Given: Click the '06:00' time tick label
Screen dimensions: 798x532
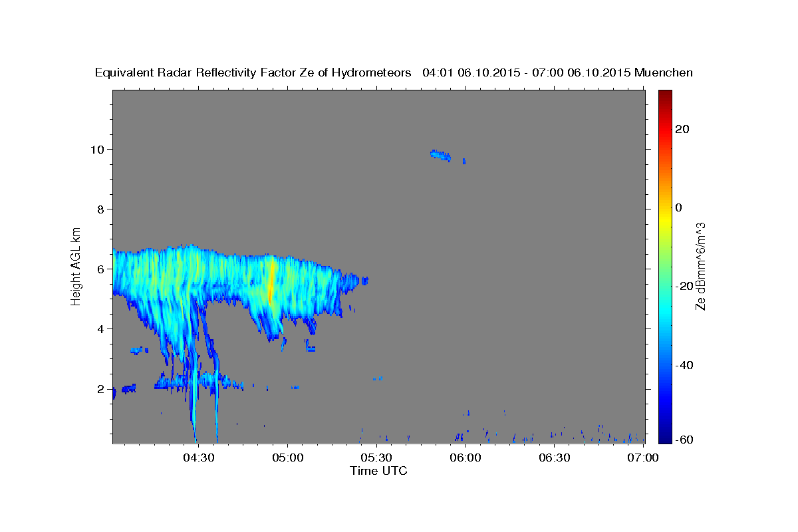Looking at the screenshot, I should pos(465,458).
